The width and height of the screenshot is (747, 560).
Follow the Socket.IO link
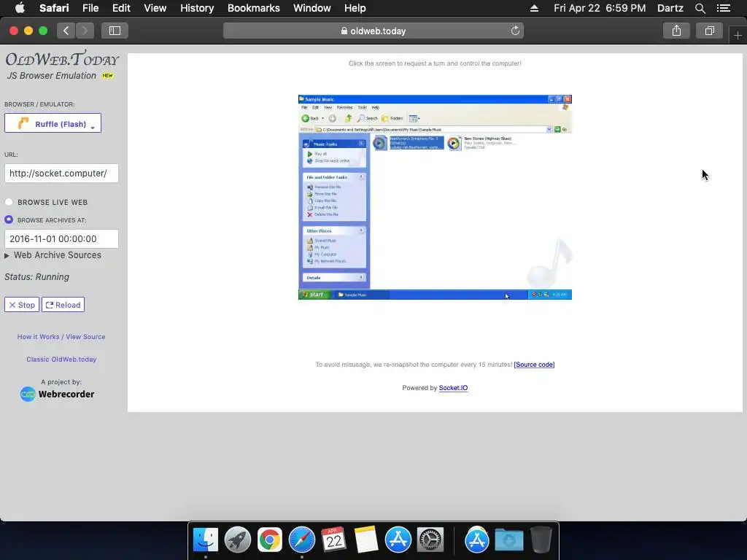point(453,388)
